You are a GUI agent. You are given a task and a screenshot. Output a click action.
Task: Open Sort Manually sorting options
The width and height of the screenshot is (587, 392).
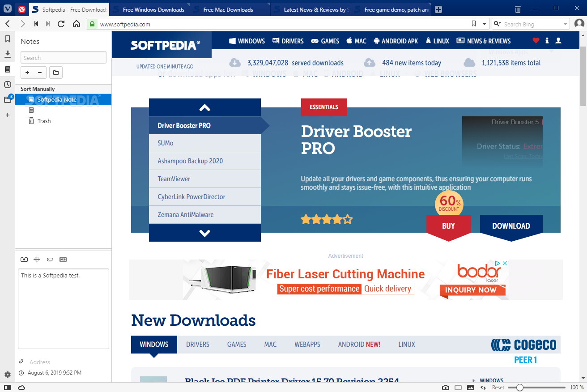[x=38, y=89]
